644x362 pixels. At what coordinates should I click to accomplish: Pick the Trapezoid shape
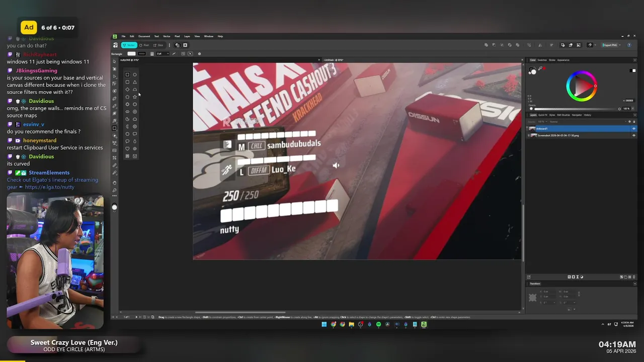135,89
